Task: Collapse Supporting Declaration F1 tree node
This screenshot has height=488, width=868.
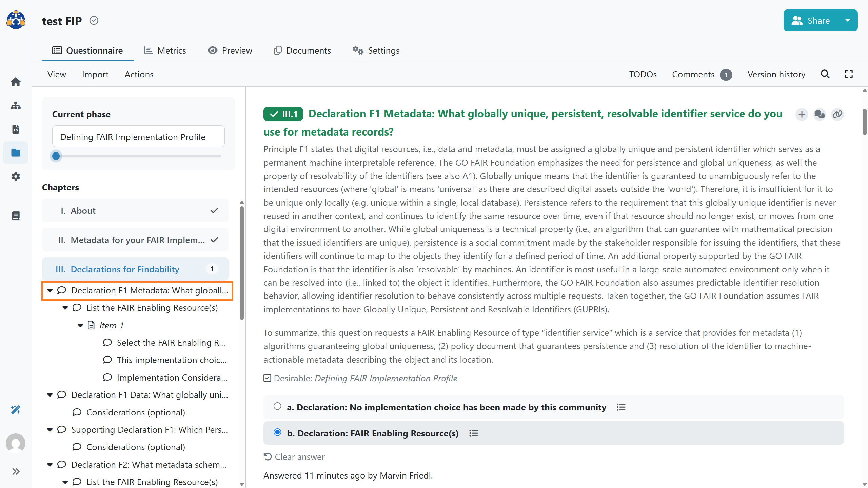Action: [50, 430]
